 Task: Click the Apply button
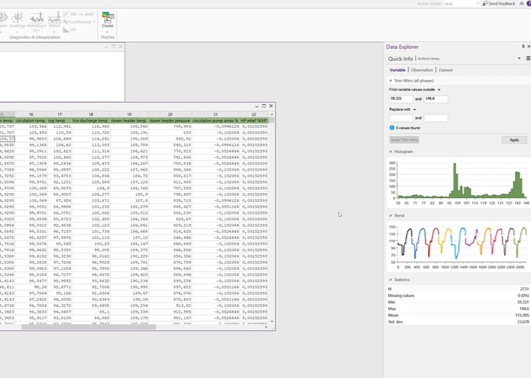(514, 140)
